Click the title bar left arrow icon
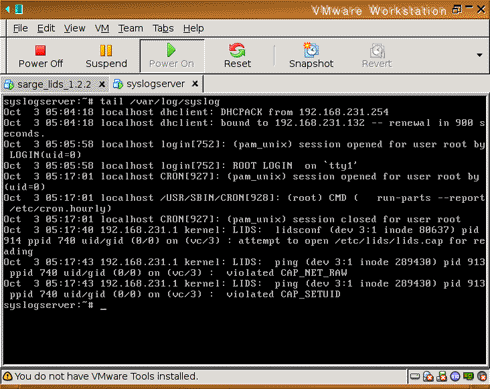 click(7, 9)
